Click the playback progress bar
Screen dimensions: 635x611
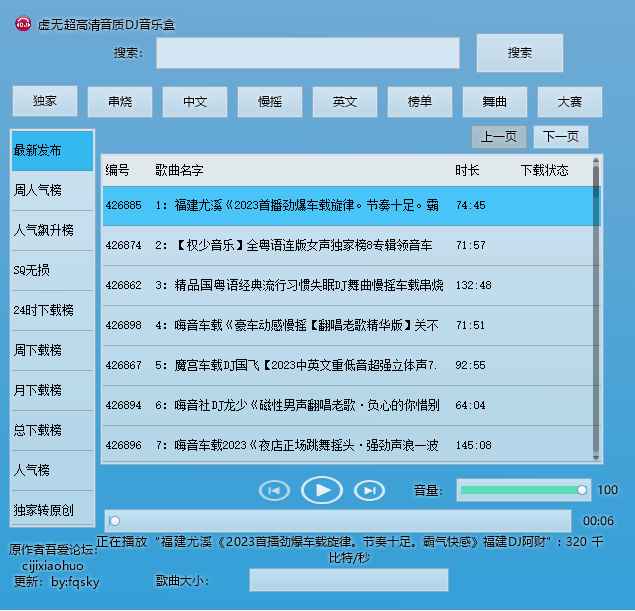(338, 520)
